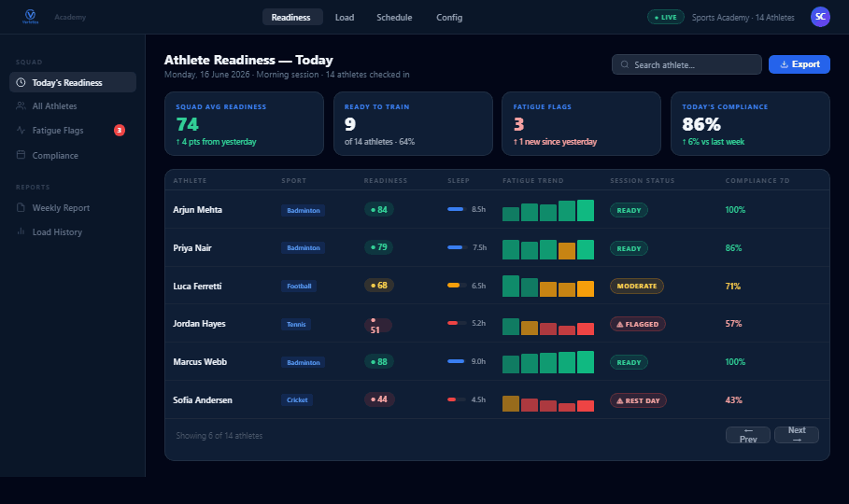The height and width of the screenshot is (504, 849).
Task: Select athlete name Luca Ferretti
Action: tap(197, 286)
